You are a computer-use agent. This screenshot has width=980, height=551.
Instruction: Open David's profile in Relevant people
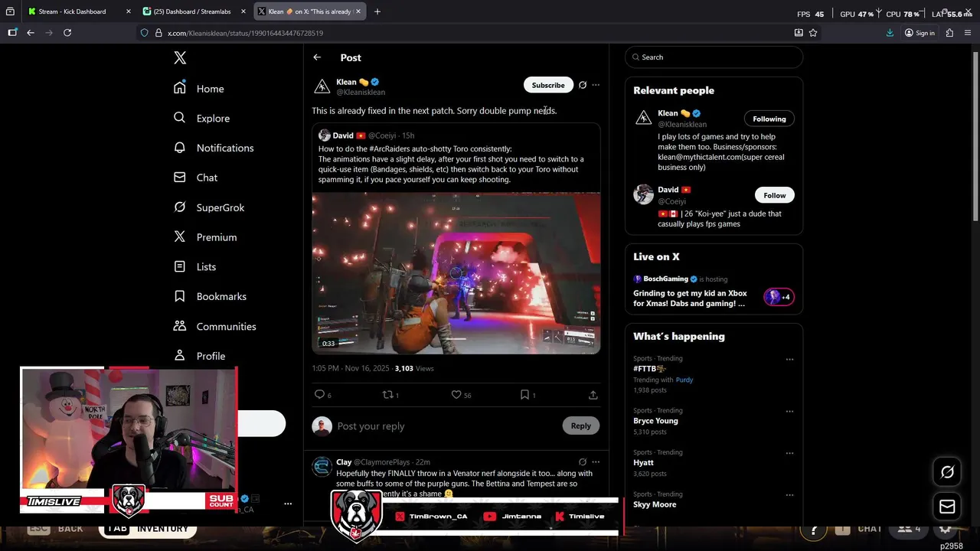coord(668,190)
